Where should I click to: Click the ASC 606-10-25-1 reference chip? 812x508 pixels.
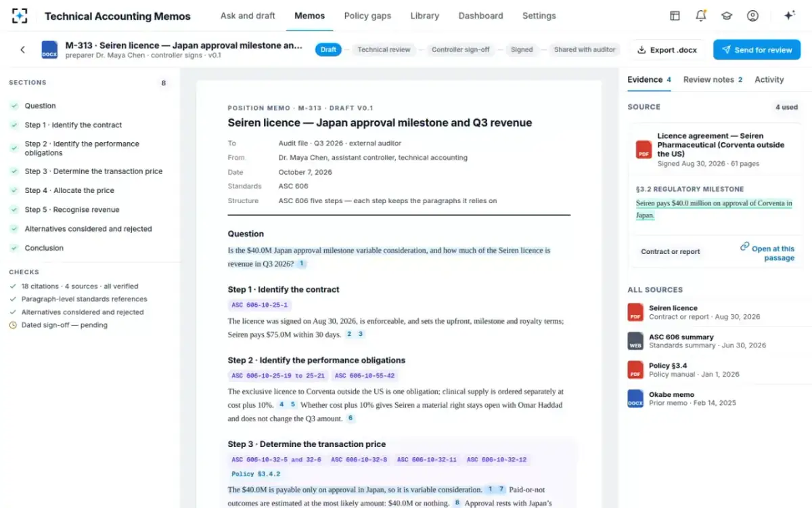[260, 305]
